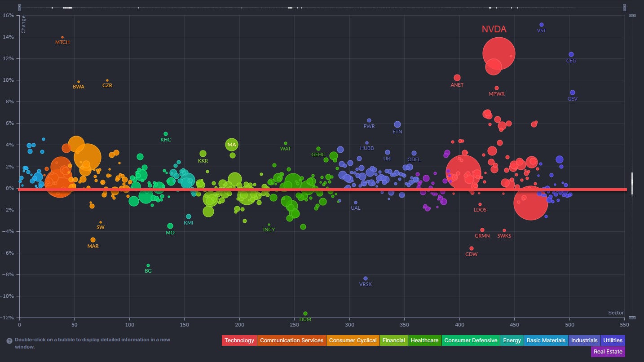Click the left handle of the horizontal zoom slider
This screenshot has width=644, height=362.
coord(20,8)
